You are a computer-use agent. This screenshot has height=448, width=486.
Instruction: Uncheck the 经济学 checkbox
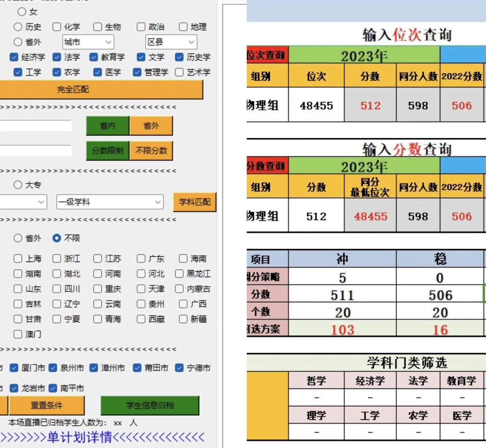[x=14, y=57]
